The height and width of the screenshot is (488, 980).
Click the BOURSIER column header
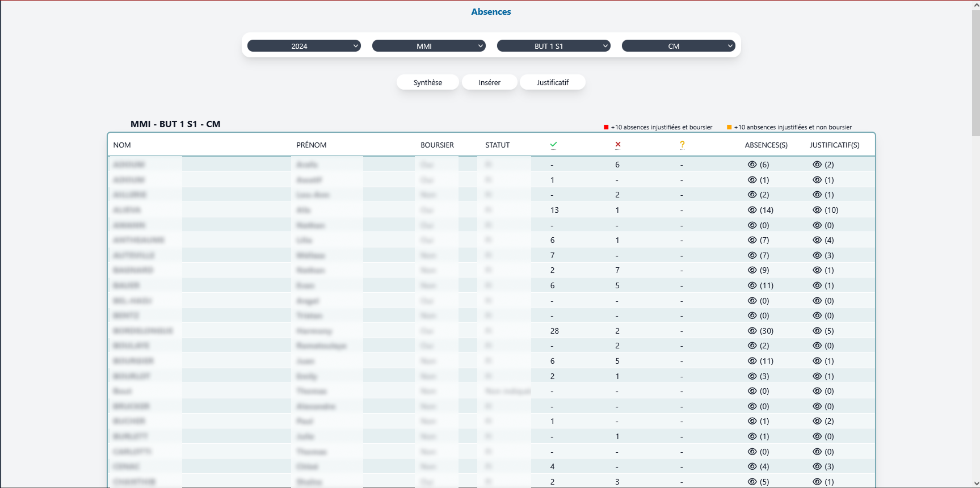pyautogui.click(x=437, y=145)
